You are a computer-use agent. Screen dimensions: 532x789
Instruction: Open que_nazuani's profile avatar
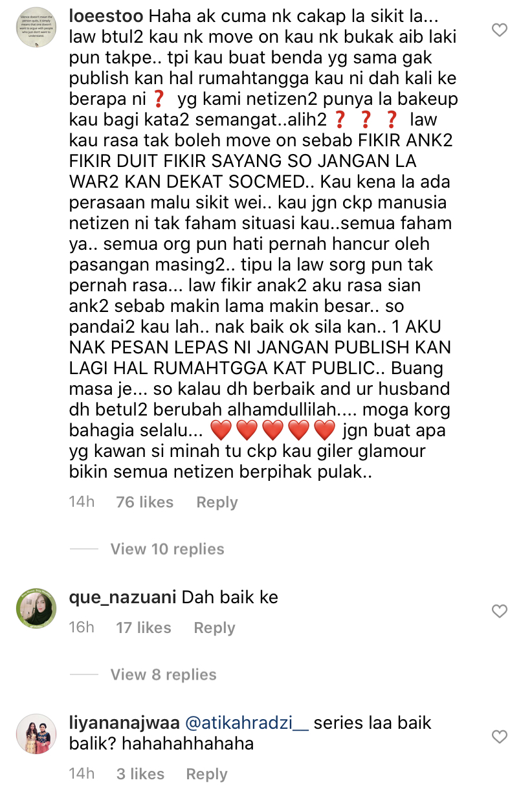(x=36, y=608)
